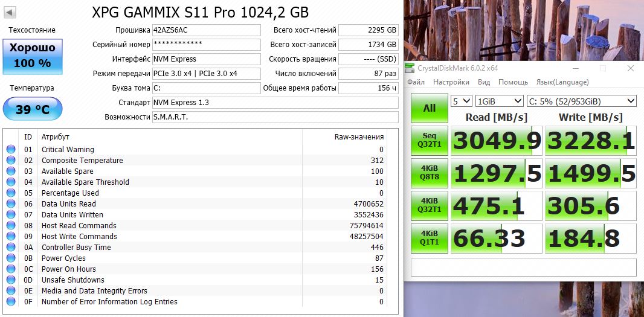The height and width of the screenshot is (317, 644).
Task: Click the Всего хост-записей value 1734 GB
Action: point(369,44)
